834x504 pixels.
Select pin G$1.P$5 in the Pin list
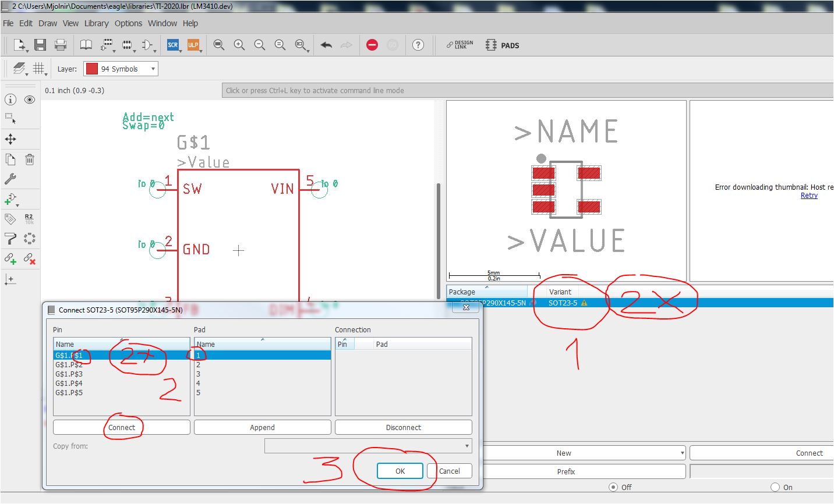click(x=121, y=392)
